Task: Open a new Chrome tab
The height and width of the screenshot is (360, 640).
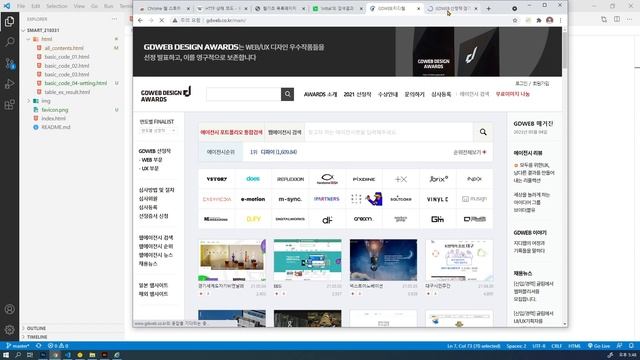Action: tap(489, 9)
